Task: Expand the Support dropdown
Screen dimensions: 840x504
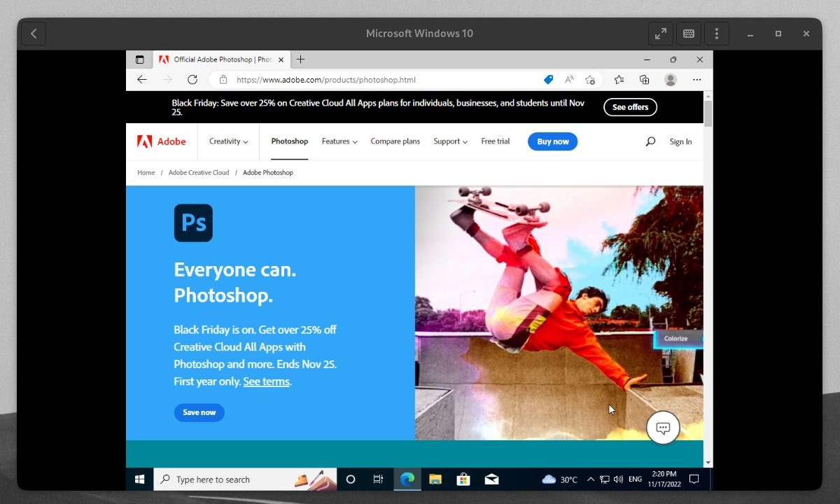Action: click(450, 141)
